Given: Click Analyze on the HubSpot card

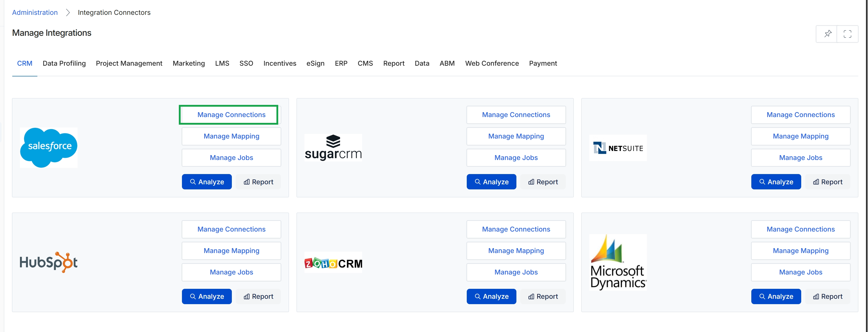Looking at the screenshot, I should (x=207, y=296).
